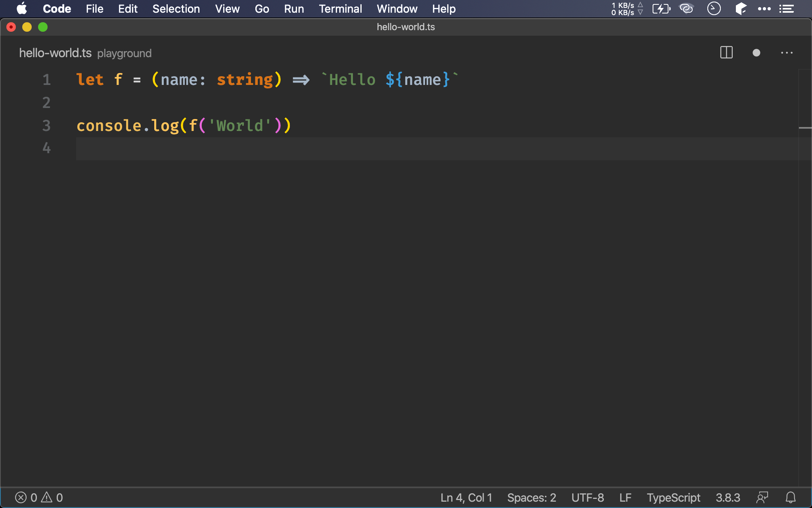Click the scrollbar cursor marker on the right

tap(805, 128)
